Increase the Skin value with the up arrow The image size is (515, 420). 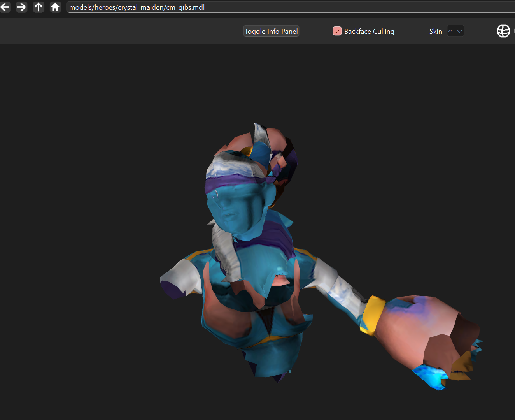coord(451,31)
